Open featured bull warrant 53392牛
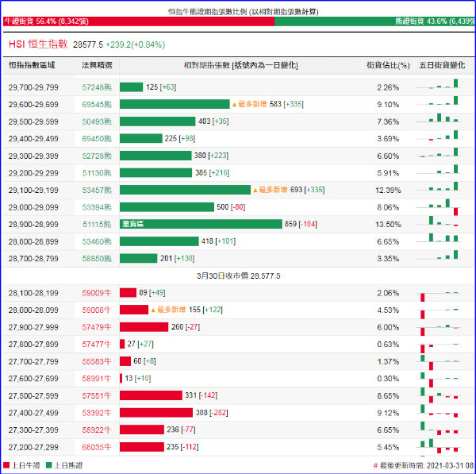 (97, 413)
